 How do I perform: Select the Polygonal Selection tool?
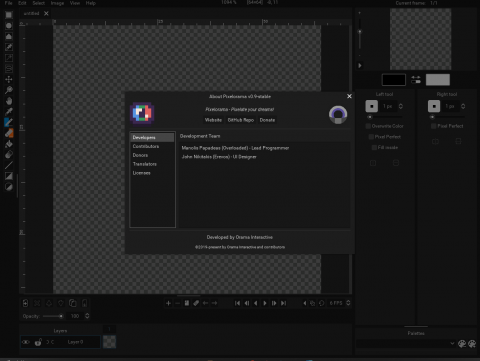point(9,36)
